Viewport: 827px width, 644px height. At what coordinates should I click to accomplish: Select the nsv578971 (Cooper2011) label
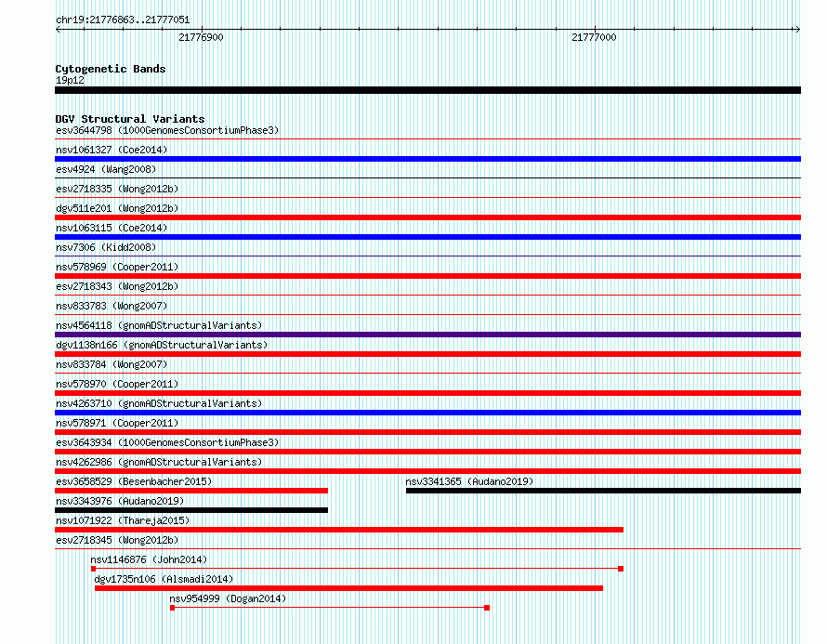117,423
